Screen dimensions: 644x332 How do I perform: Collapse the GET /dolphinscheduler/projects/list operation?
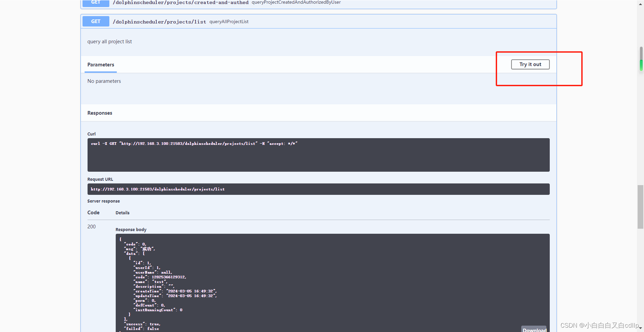pyautogui.click(x=318, y=21)
